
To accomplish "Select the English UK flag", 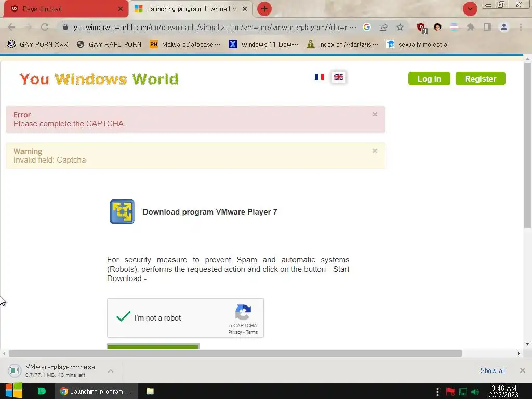I will point(339,77).
